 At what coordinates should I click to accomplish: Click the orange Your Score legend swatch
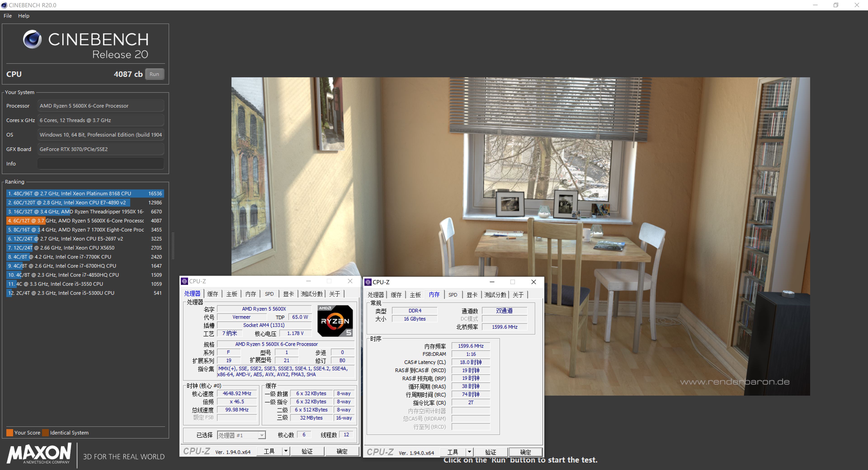(9, 433)
